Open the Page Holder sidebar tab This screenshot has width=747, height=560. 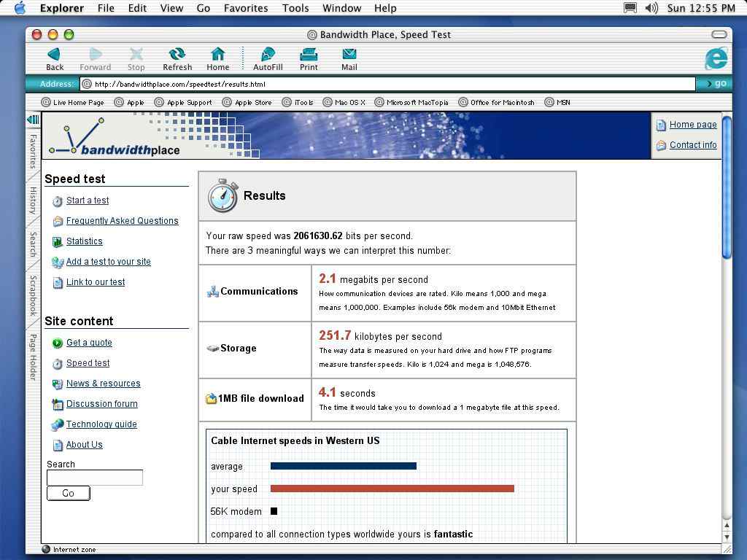(x=33, y=357)
